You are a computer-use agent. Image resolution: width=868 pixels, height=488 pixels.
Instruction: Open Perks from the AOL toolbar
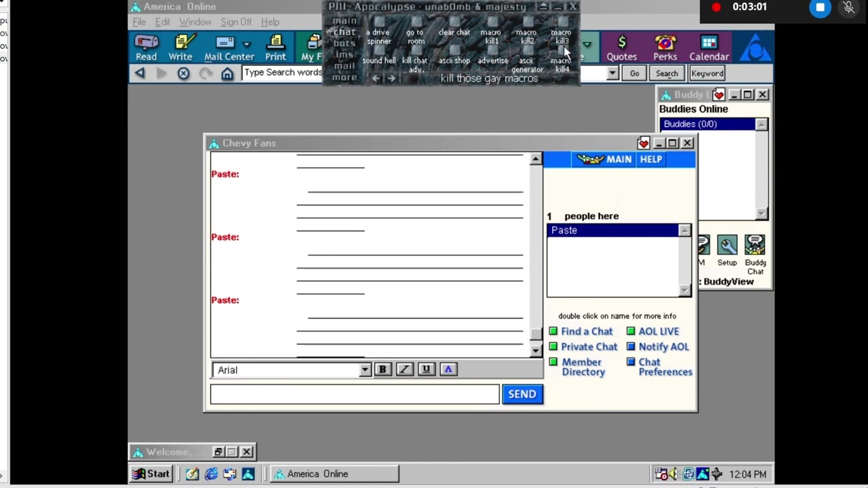665,47
